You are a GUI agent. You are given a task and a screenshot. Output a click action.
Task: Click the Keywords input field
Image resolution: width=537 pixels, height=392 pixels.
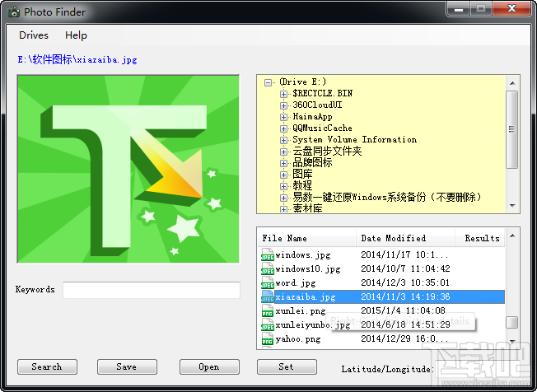click(x=152, y=290)
